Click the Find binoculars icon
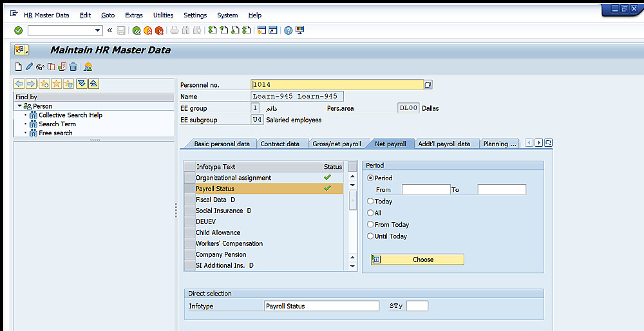This screenshot has height=331, width=644. 185,30
